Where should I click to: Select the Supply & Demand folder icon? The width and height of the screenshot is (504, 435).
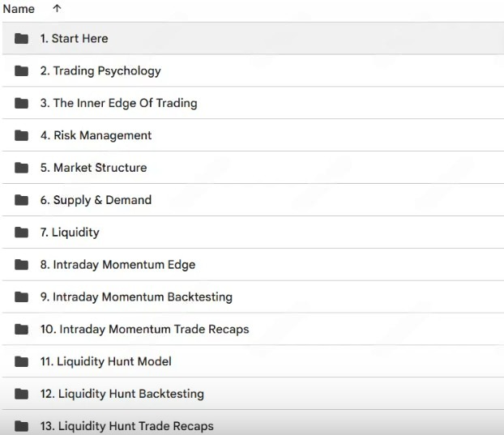22,200
